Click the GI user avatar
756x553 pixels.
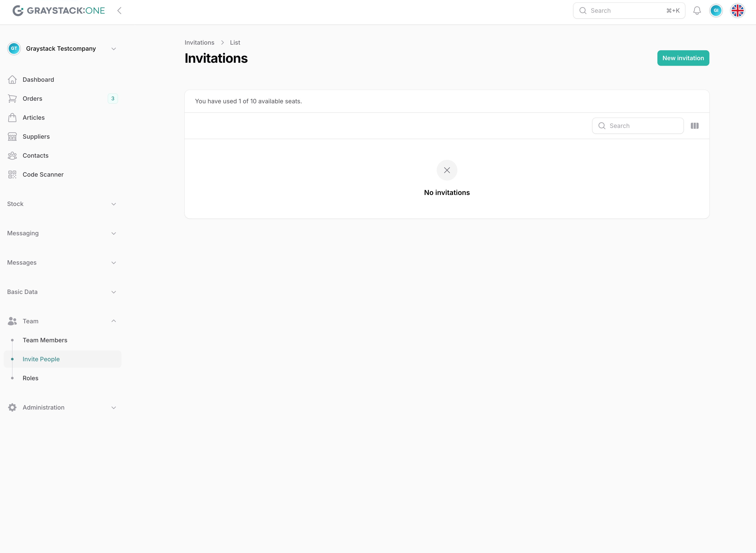point(716,11)
